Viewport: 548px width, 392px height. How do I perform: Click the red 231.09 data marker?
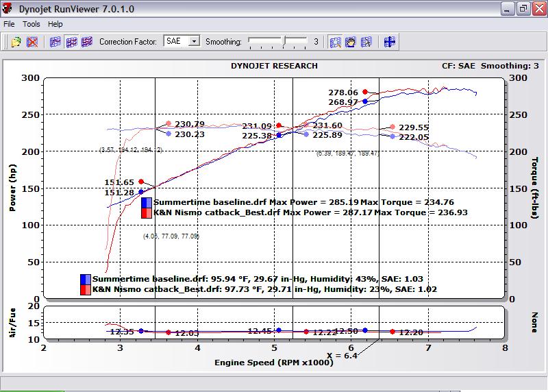(279, 125)
